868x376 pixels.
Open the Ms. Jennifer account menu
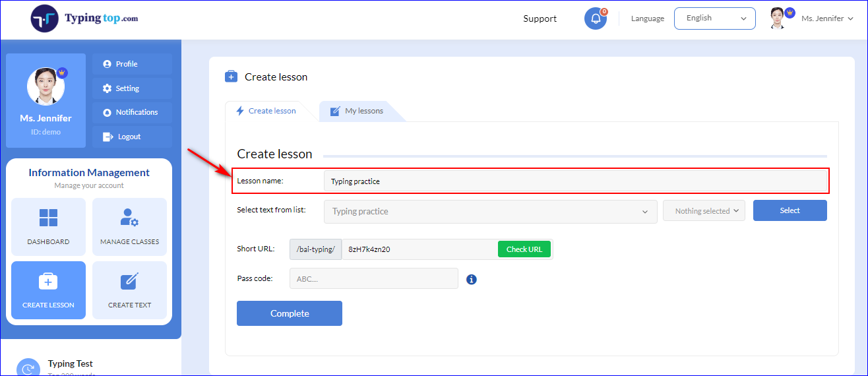[x=811, y=18]
